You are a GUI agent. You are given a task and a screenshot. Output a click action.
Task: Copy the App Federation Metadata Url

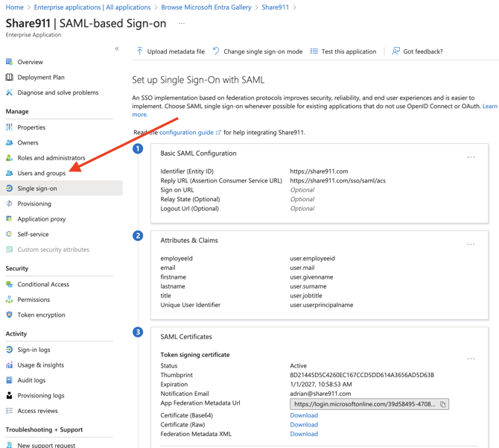pos(442,404)
